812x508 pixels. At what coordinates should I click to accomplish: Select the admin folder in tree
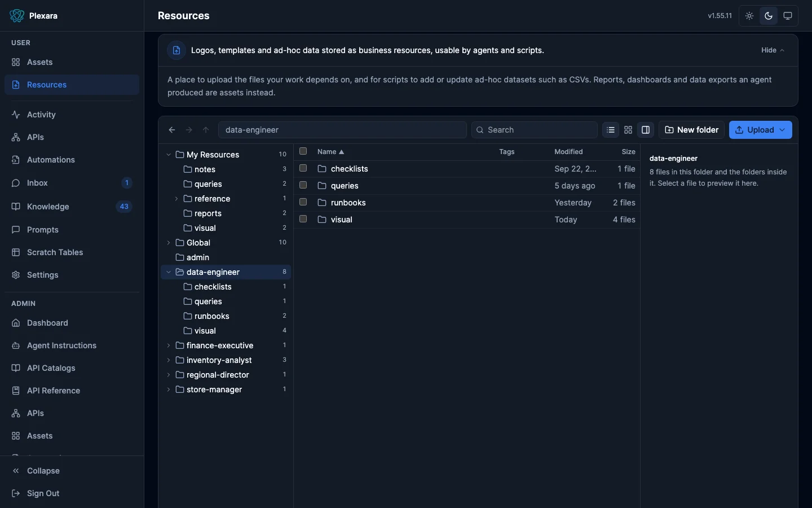point(226,257)
